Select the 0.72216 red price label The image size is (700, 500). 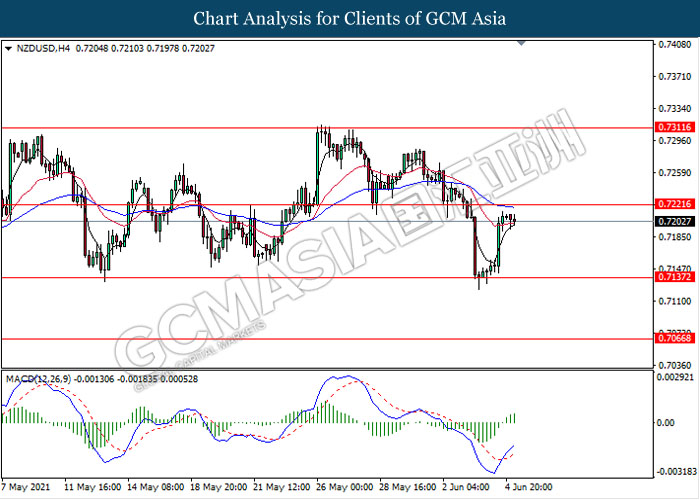(x=675, y=204)
